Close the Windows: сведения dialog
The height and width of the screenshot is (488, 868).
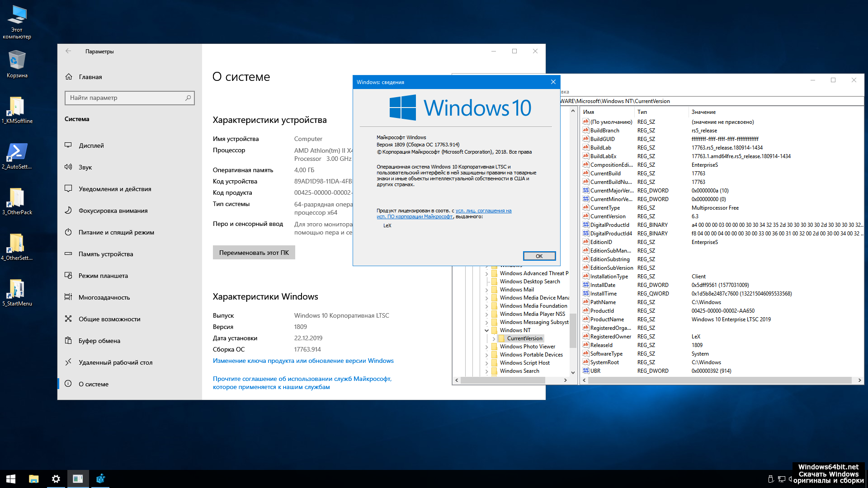pos(553,82)
